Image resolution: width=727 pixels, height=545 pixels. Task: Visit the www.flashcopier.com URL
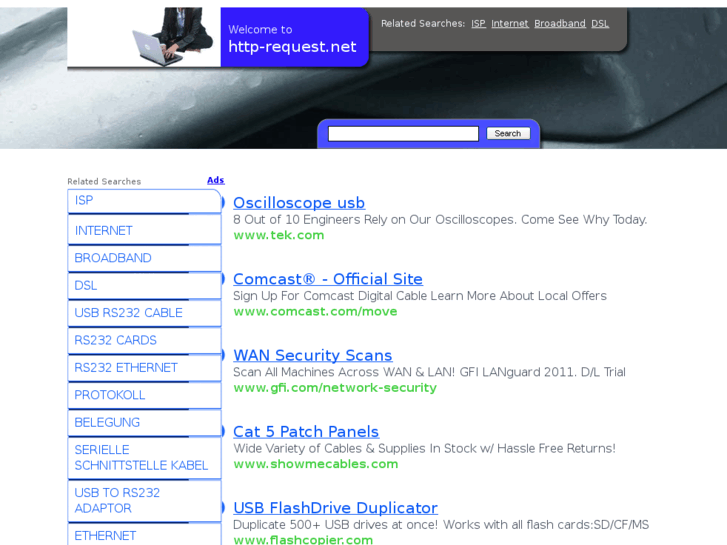[303, 540]
